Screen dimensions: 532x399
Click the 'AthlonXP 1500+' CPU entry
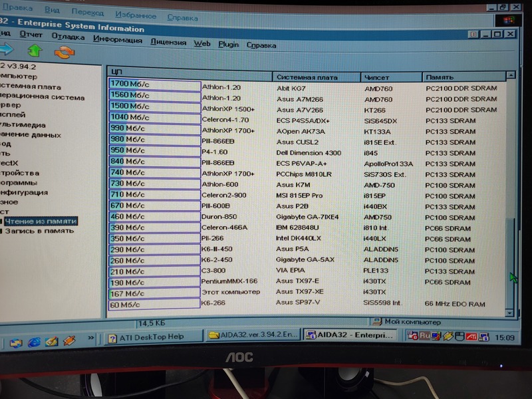tap(228, 109)
